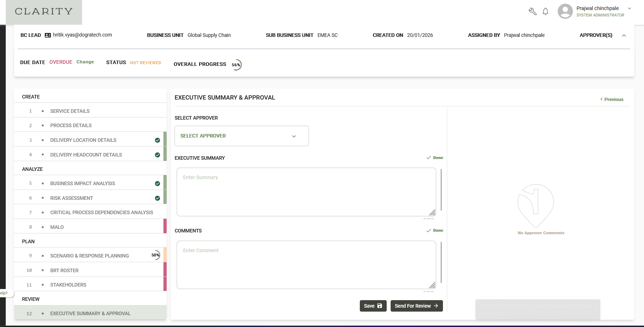Open Service Details step

coord(90,111)
